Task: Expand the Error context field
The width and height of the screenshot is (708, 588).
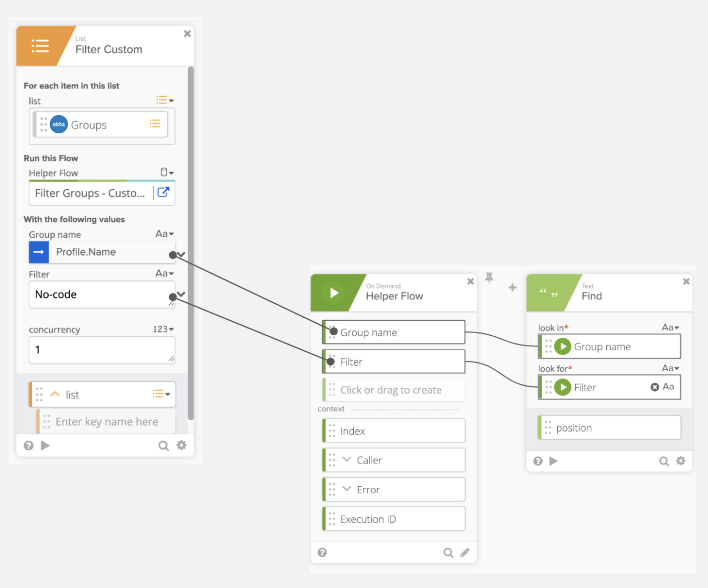Action: (347, 489)
